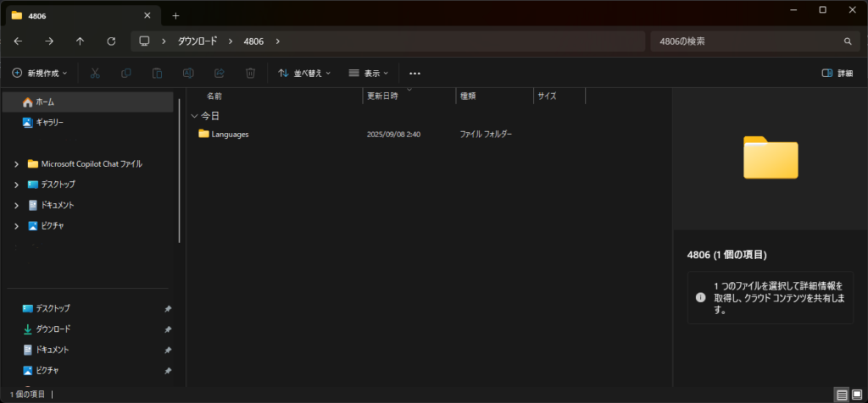
Task: Click the large folder preview thumbnail
Action: tap(771, 157)
